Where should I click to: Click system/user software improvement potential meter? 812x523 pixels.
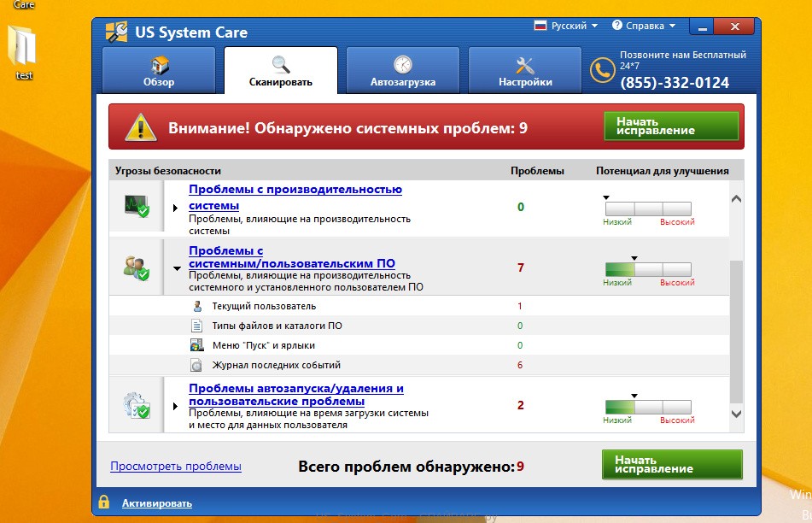click(x=648, y=269)
